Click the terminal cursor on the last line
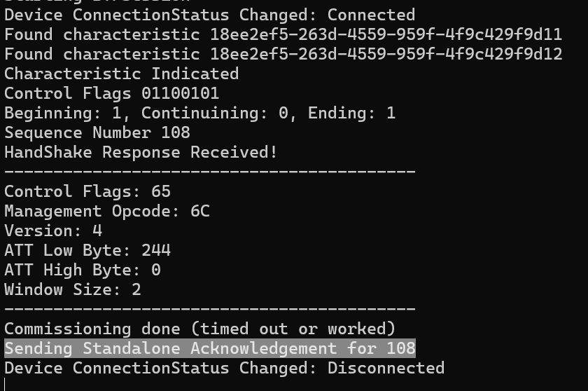The image size is (588, 391). tap(6, 384)
